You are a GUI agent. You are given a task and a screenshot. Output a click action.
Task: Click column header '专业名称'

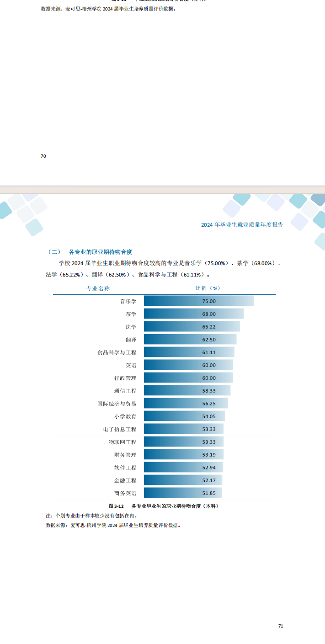(98, 288)
